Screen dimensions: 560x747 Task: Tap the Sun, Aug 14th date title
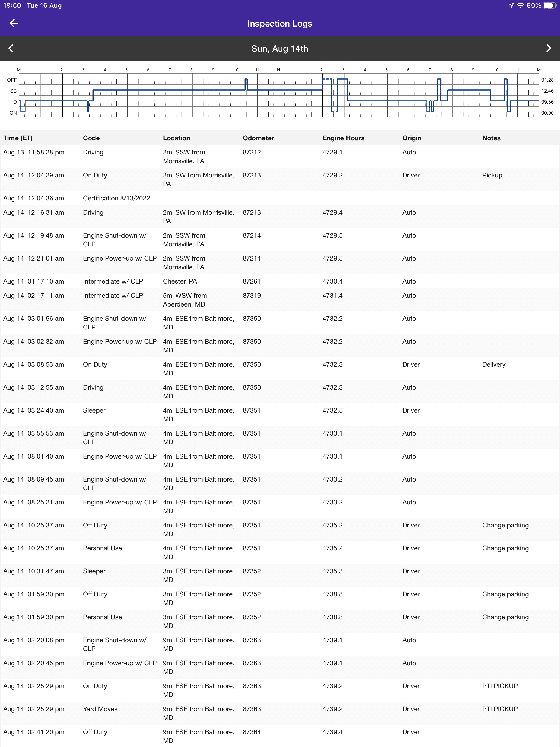tap(280, 49)
